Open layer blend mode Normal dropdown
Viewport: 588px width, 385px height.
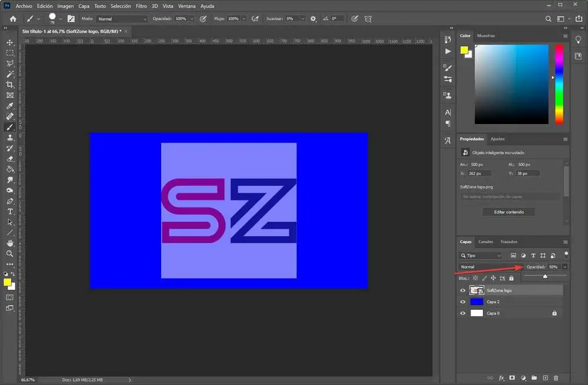[x=490, y=267]
